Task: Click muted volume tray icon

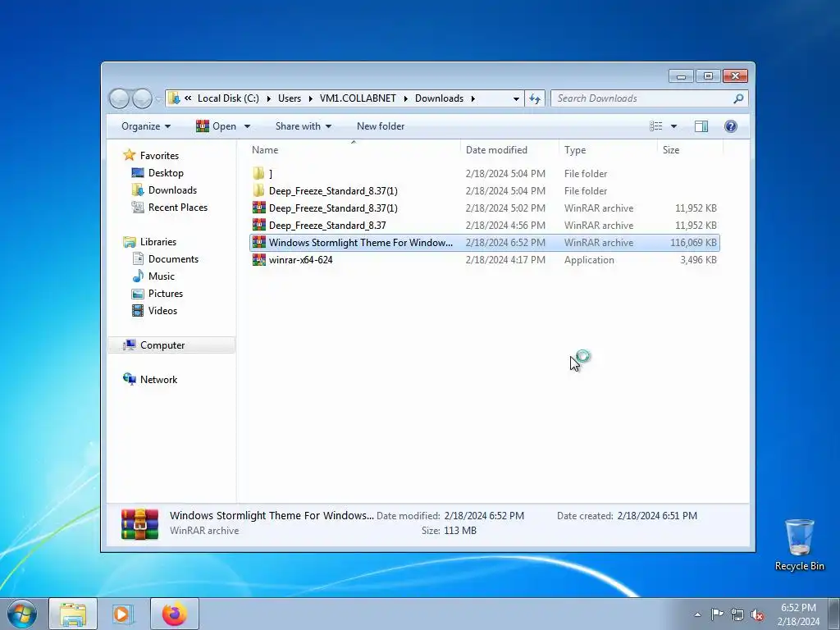Action: pyautogui.click(x=757, y=614)
